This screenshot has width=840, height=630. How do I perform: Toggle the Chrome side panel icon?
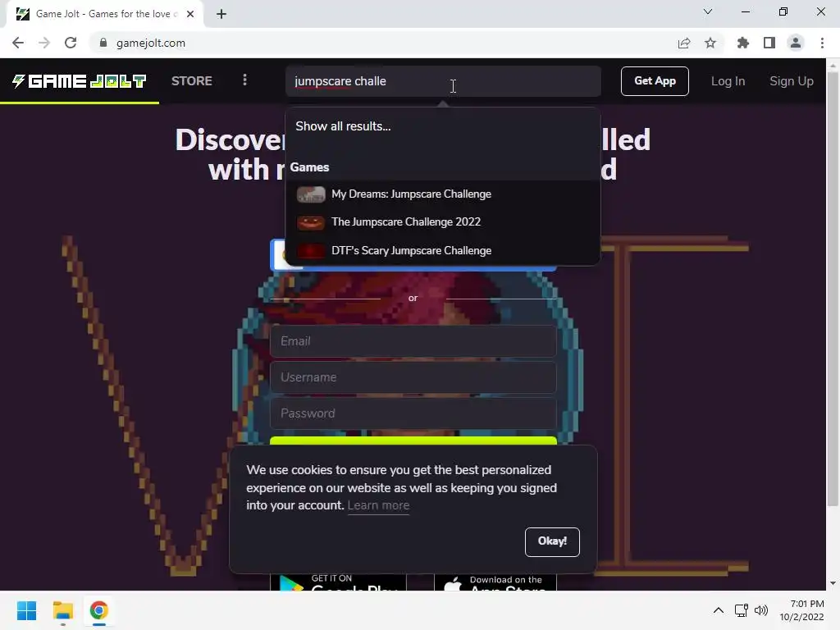(x=769, y=43)
